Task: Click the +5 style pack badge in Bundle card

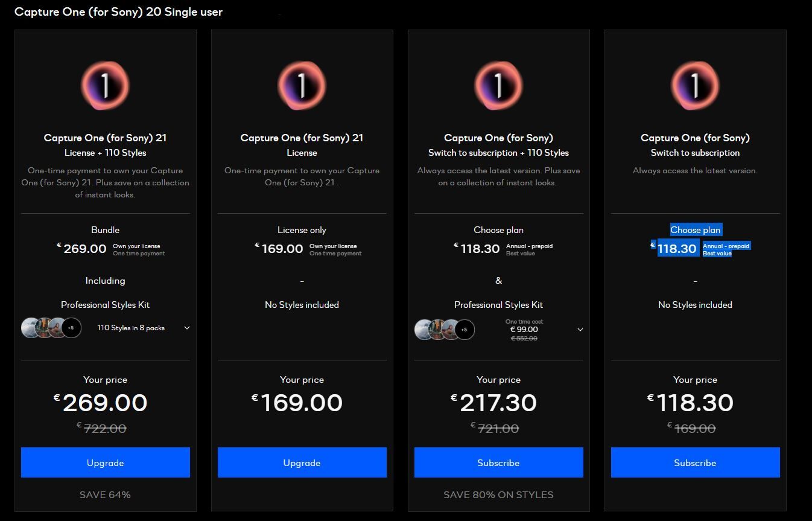Action: coord(71,328)
